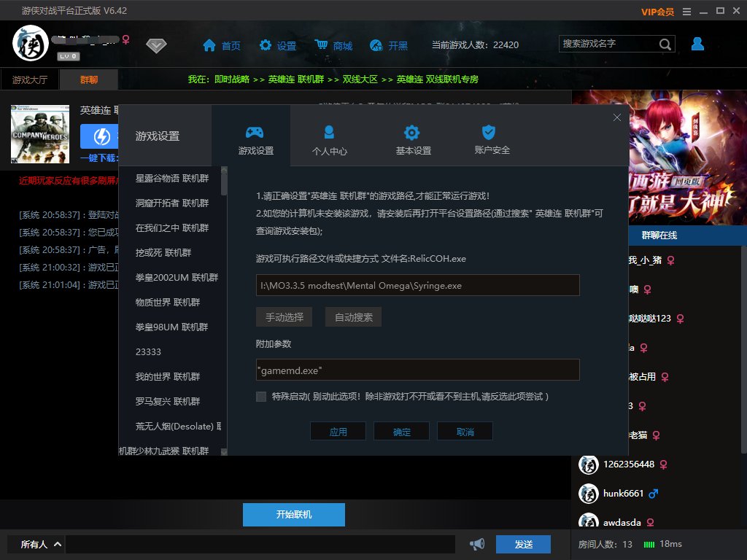Open the hamburger menu in title bar
Image resolution: width=747 pixels, height=560 pixels.
686,12
